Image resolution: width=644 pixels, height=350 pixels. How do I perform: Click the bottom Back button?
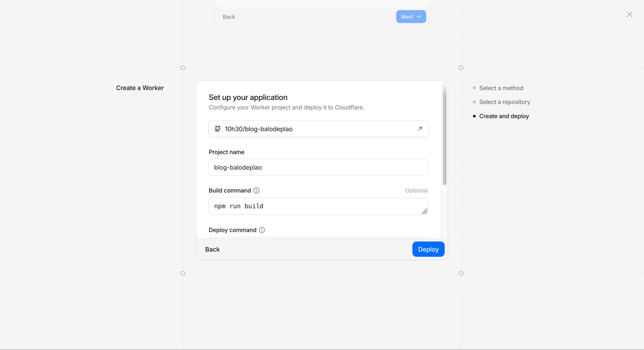(212, 250)
